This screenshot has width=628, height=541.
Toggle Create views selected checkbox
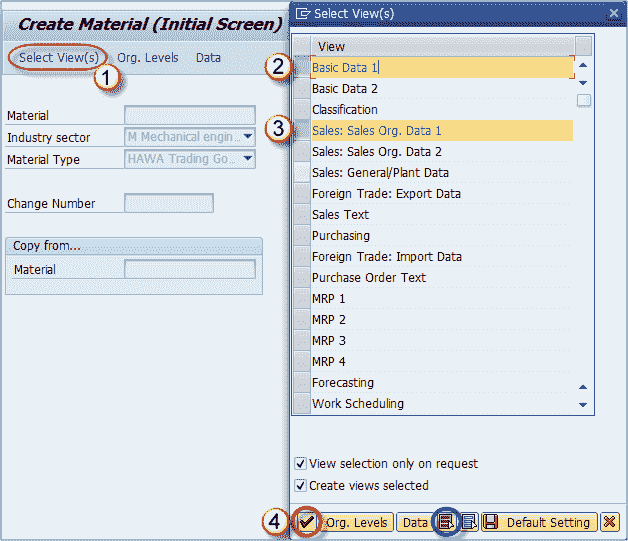300,485
